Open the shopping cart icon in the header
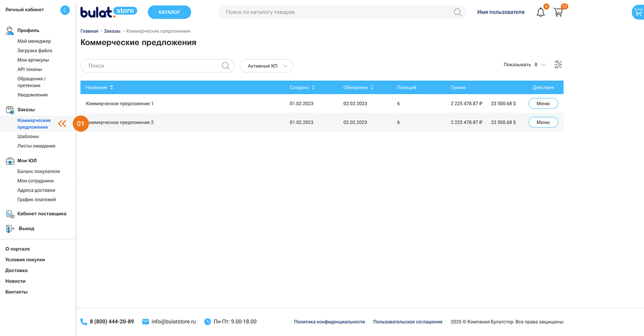Image resolution: width=644 pixels, height=336 pixels. (x=558, y=12)
